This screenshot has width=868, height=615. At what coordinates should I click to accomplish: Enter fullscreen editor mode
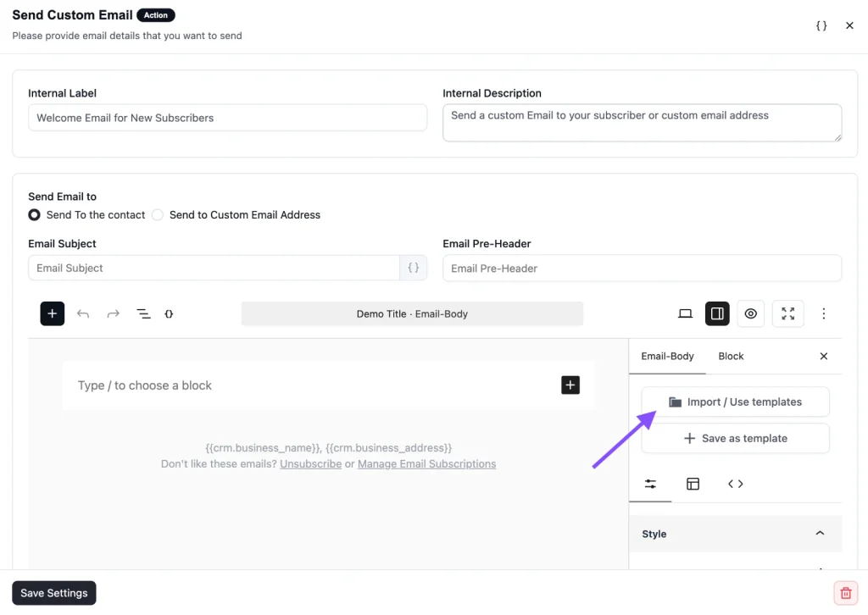tap(787, 313)
